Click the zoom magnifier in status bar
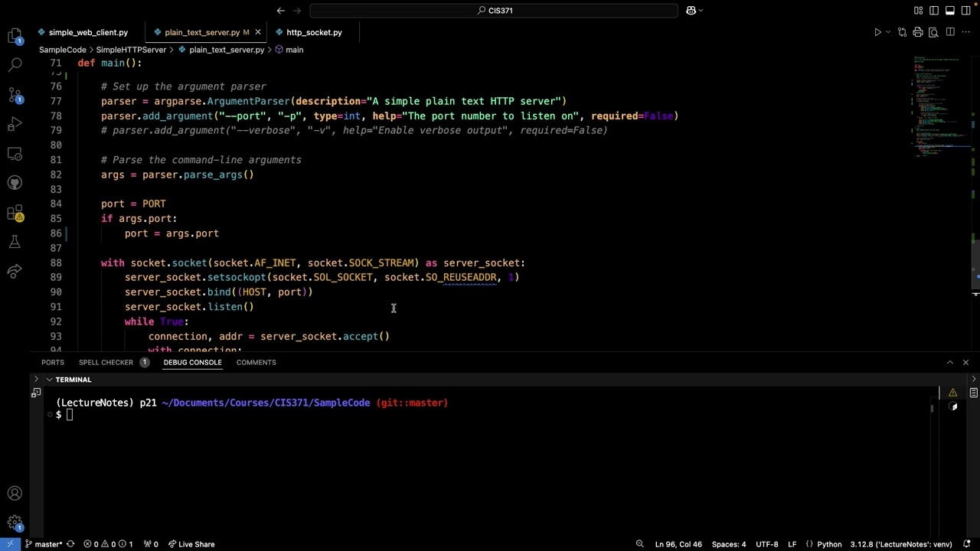The width and height of the screenshot is (980, 551). click(639, 544)
